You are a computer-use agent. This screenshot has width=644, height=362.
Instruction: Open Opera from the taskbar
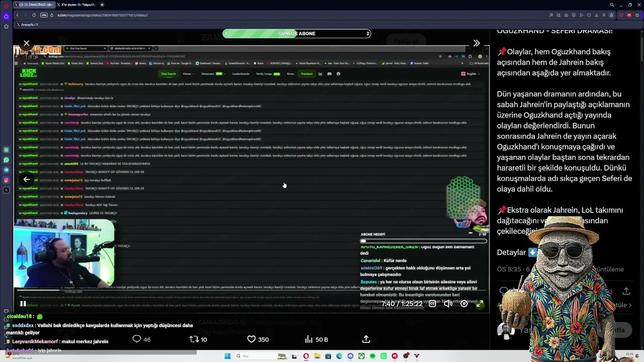306,356
